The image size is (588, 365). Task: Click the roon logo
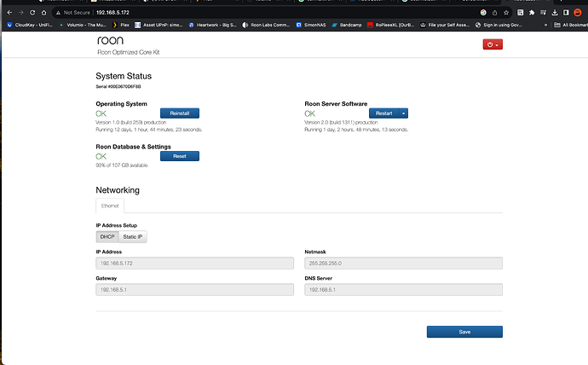pyautogui.click(x=110, y=40)
